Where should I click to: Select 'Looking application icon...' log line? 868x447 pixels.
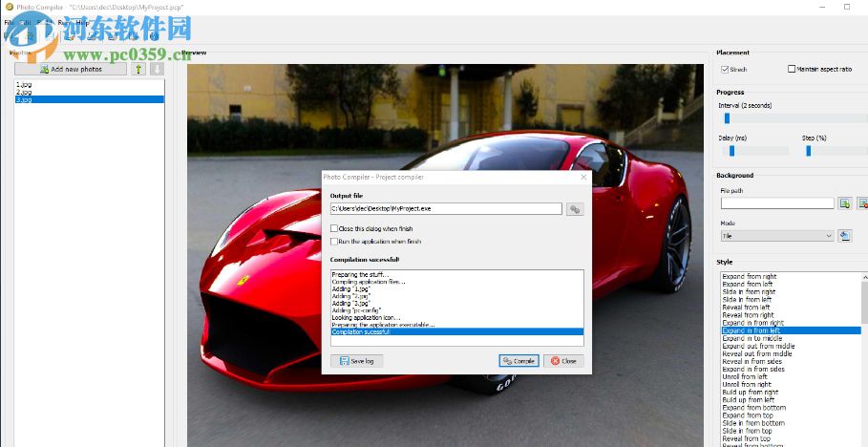366,318
